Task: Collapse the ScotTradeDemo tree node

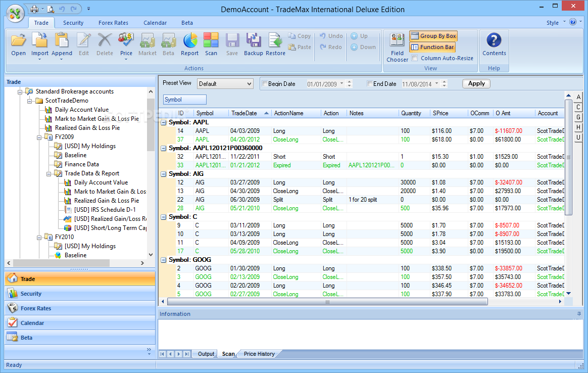Action: 30,101
